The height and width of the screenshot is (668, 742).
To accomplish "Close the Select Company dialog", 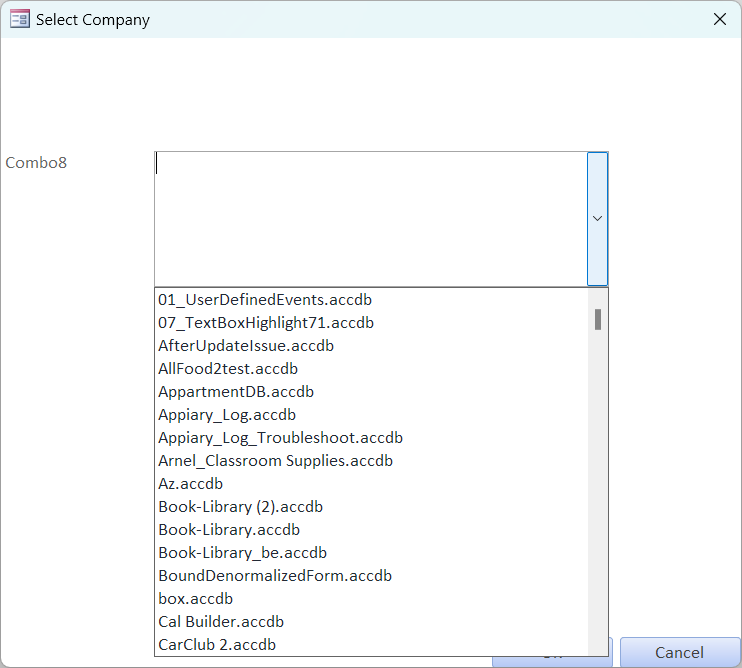I will [x=719, y=19].
